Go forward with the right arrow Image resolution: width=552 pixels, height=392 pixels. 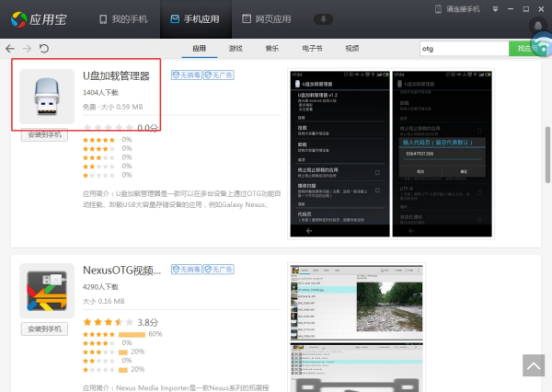(27, 48)
